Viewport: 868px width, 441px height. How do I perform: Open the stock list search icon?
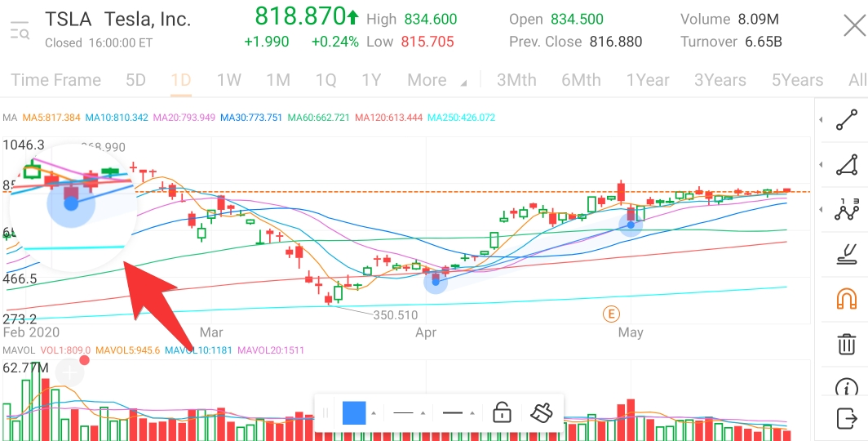(x=20, y=30)
